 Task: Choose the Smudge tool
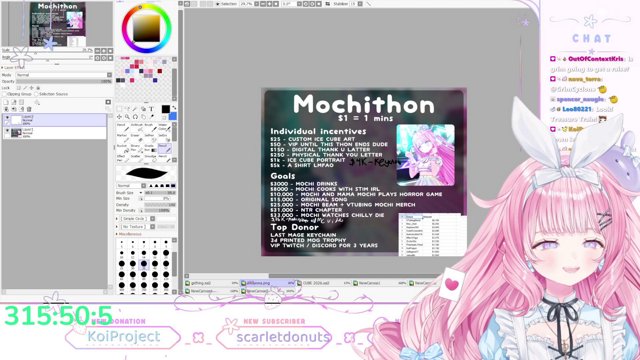point(151,158)
